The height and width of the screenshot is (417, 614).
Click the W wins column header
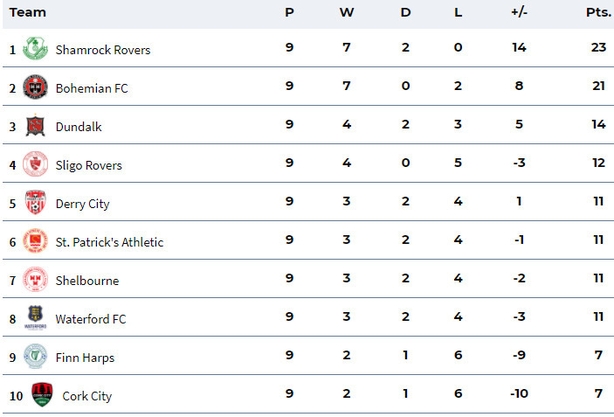347,13
